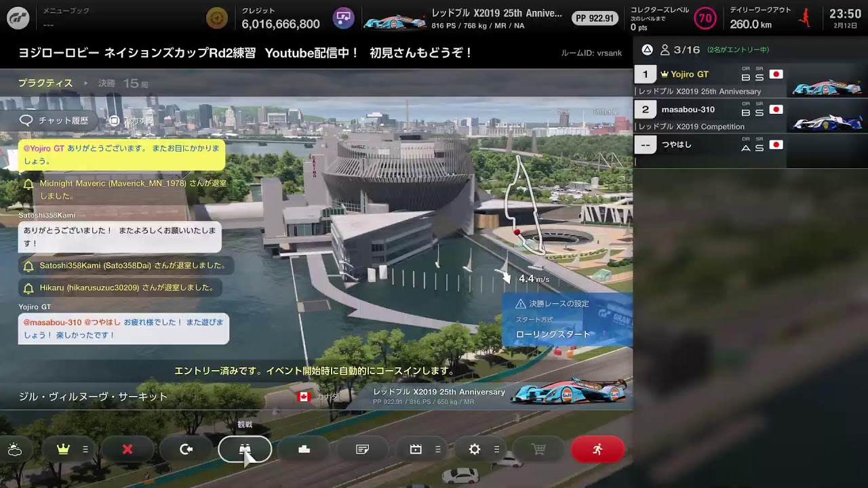Click the 23:50 clock
Screen dimensions: 868x488
tap(845, 14)
